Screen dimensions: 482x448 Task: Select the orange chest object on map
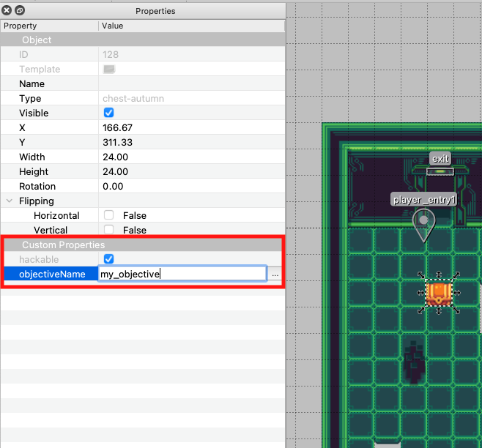pos(439,293)
